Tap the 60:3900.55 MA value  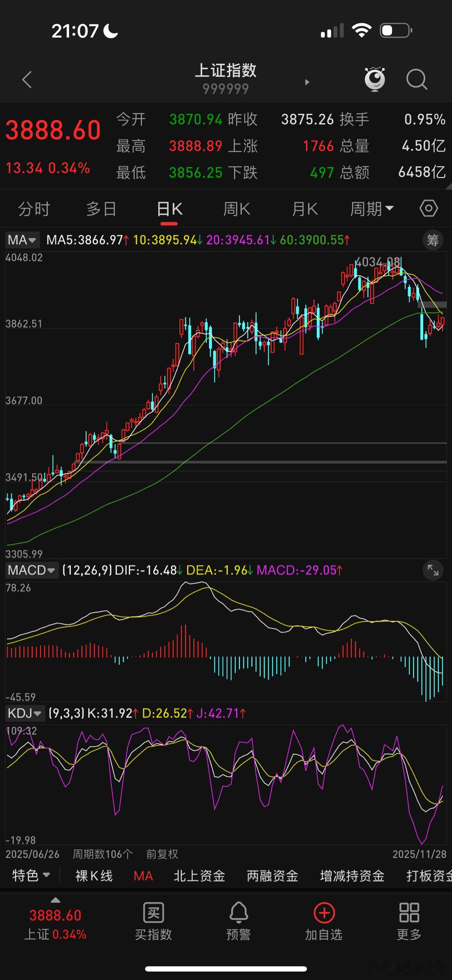coord(315,240)
